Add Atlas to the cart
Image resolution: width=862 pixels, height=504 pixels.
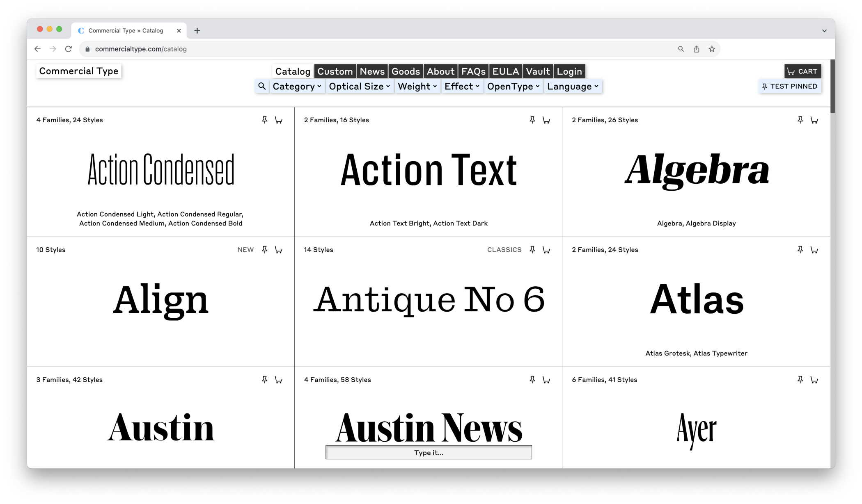click(814, 249)
